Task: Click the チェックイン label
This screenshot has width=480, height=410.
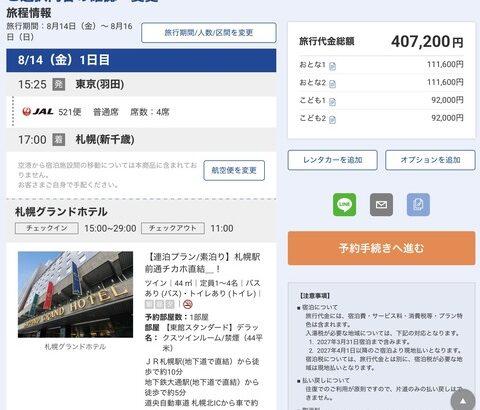Action: pos(47,228)
